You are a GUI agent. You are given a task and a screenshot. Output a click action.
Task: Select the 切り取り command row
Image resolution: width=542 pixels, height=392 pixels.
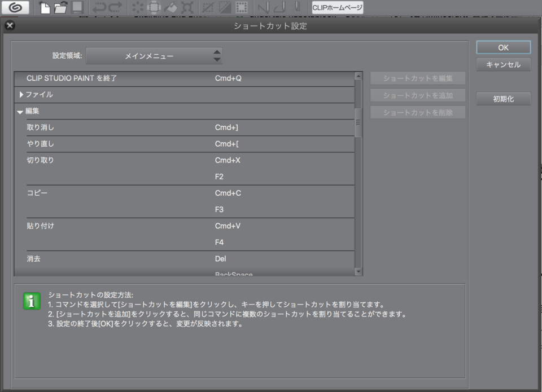[190, 169]
